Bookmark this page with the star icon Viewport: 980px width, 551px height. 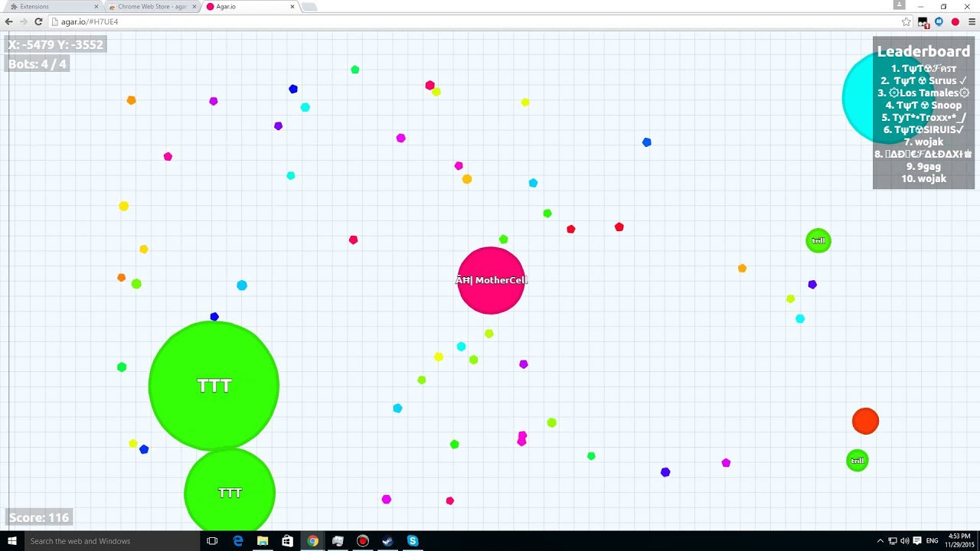(x=906, y=21)
